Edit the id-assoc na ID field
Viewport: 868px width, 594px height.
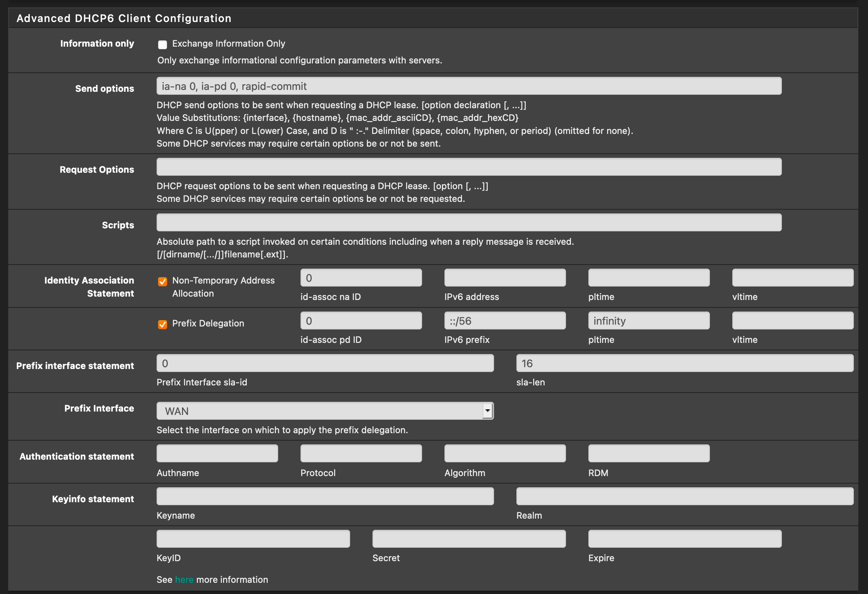pyautogui.click(x=361, y=278)
